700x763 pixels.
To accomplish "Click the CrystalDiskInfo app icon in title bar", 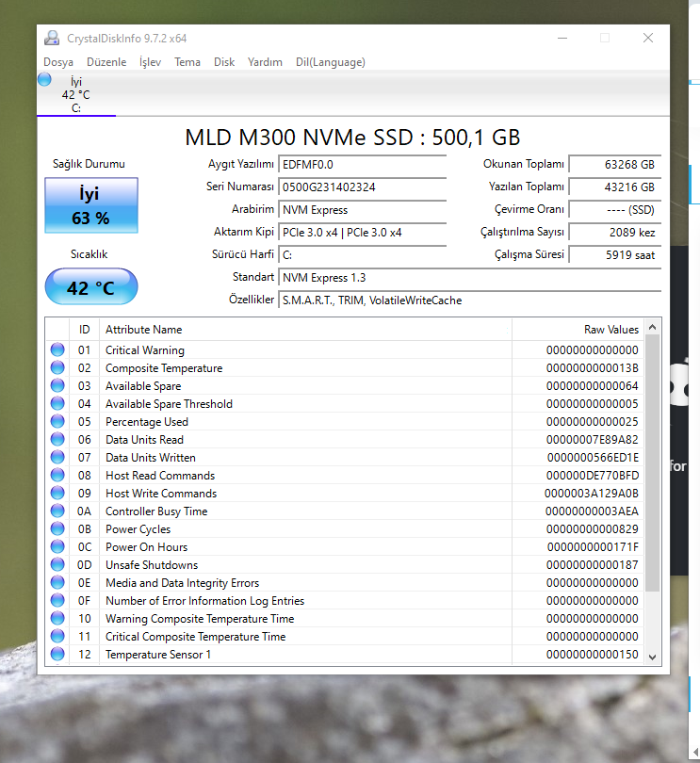I will tap(52, 38).
